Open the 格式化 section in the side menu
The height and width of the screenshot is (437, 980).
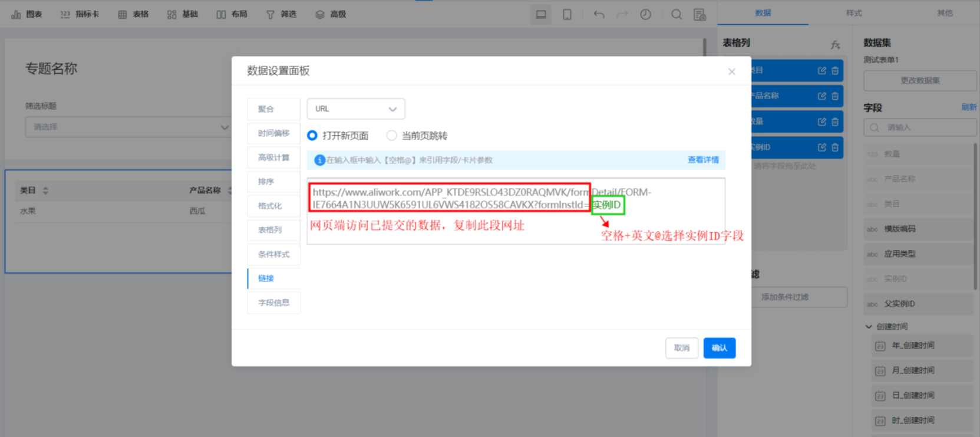273,206
